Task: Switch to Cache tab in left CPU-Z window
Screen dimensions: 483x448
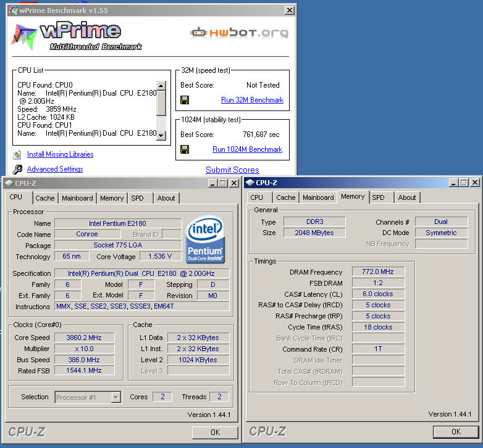Action: (44, 198)
